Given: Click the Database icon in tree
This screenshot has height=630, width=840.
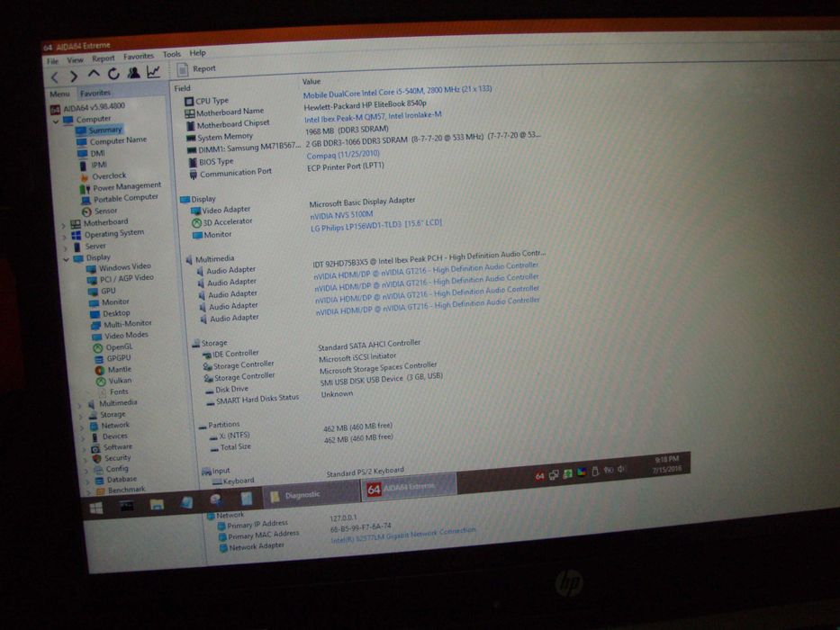Looking at the screenshot, I should (x=99, y=481).
